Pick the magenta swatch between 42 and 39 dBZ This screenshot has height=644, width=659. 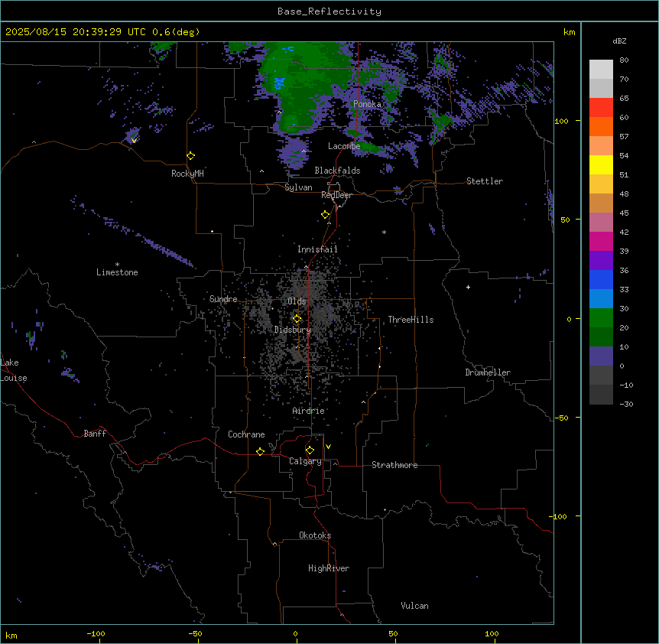point(601,241)
